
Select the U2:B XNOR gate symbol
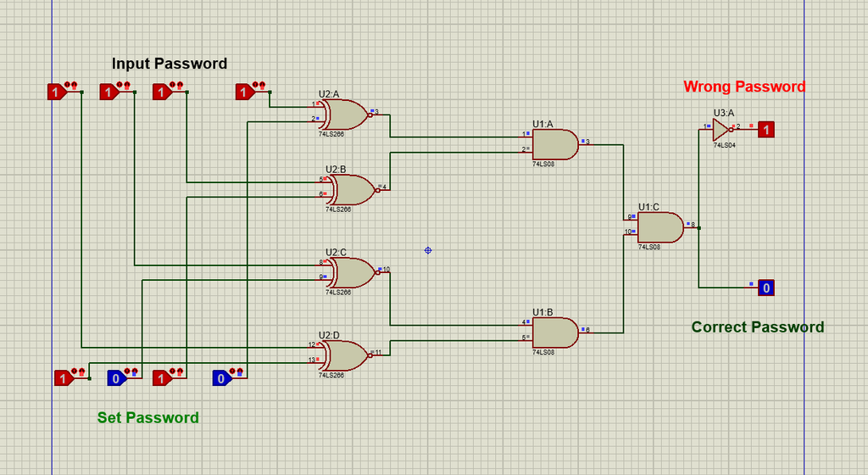353,190
